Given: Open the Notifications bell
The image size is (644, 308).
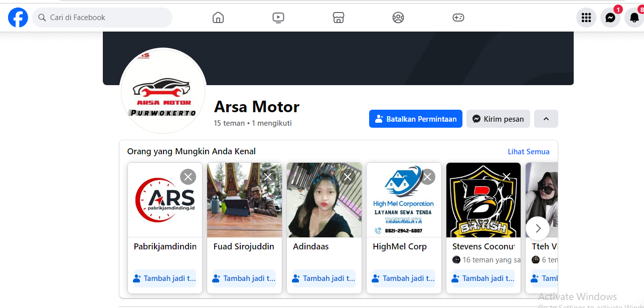Looking at the screenshot, I should 634,18.
